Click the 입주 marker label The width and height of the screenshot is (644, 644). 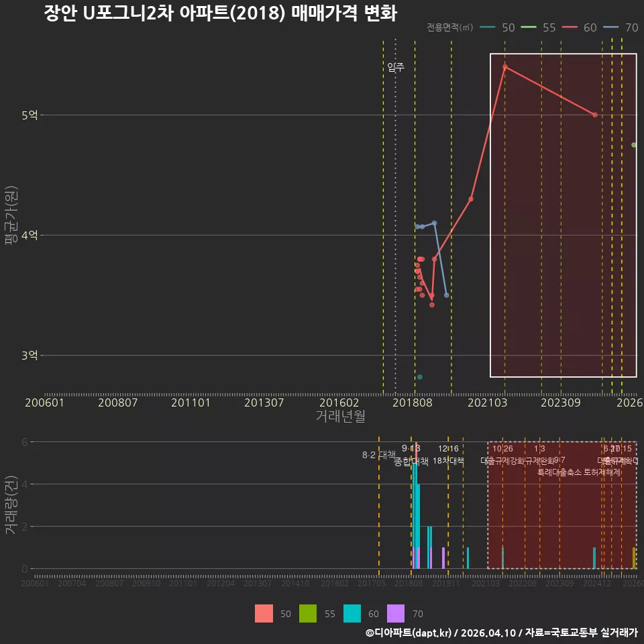point(396,66)
